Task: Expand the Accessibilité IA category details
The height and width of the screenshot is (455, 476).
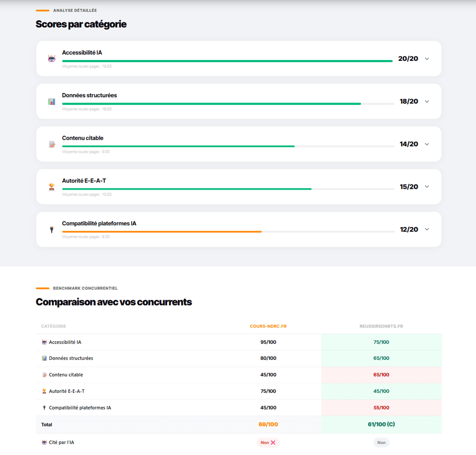Action: tap(427, 58)
